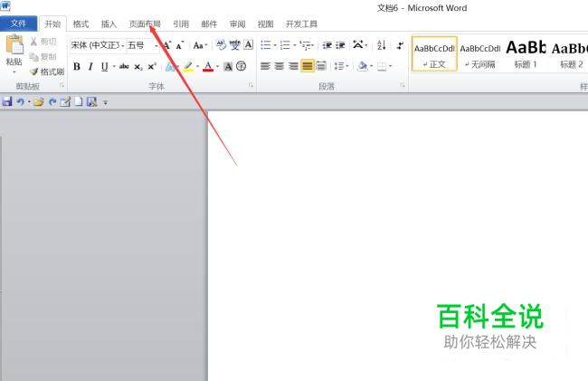The width and height of the screenshot is (588, 381).
Task: Click the Copy (复制) button
Action: click(x=43, y=57)
